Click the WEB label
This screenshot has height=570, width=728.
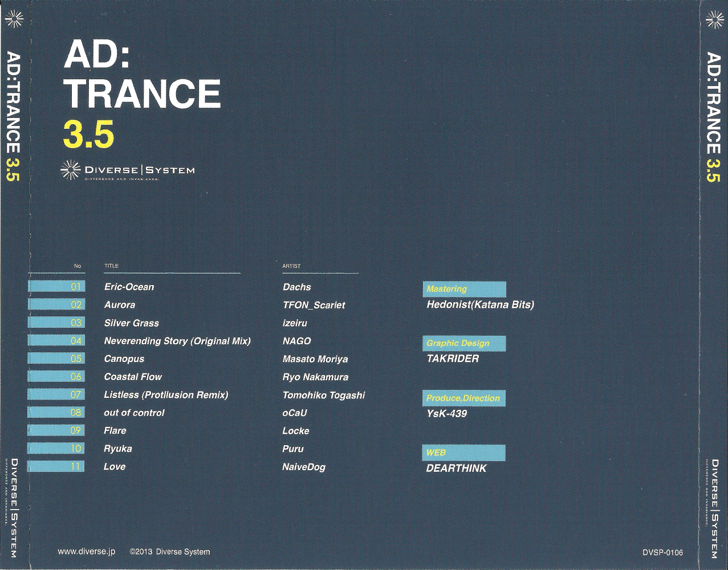pos(464,453)
